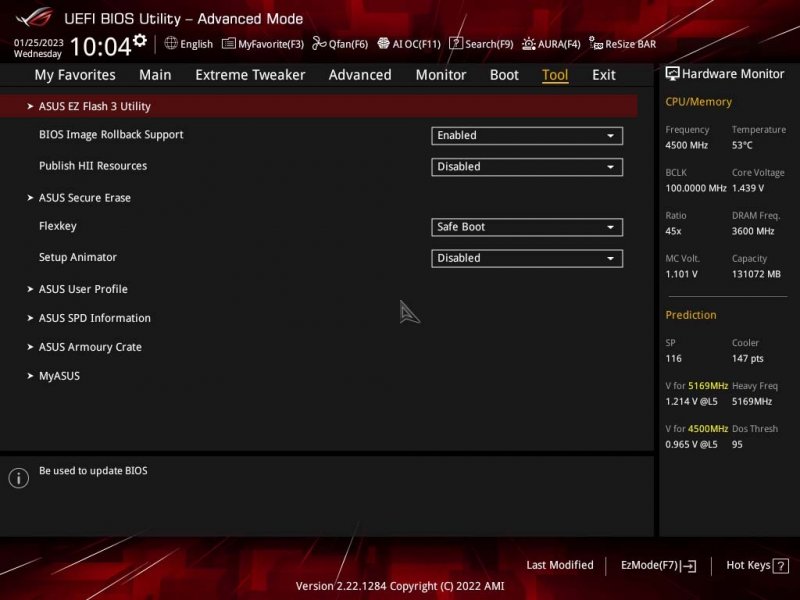The image size is (800, 600).
Task: Click the Flexkey label
Action: [58, 226]
